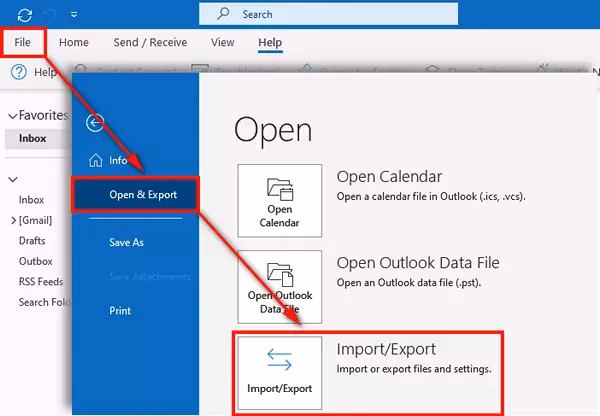Collapse the Favorites folder group
The height and width of the screenshot is (416, 600).
click(x=12, y=116)
